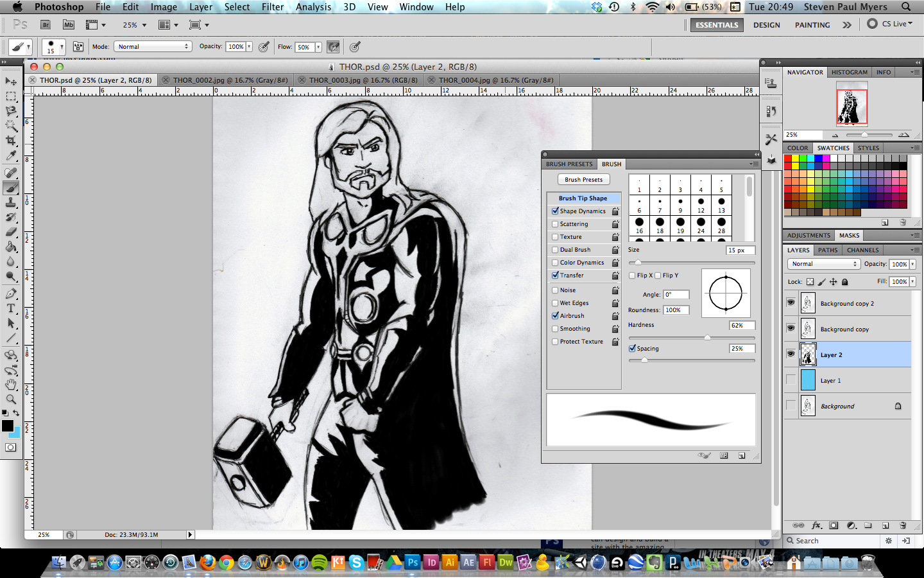Open the brush Mode dropdown
This screenshot has height=578, width=924.
(153, 46)
